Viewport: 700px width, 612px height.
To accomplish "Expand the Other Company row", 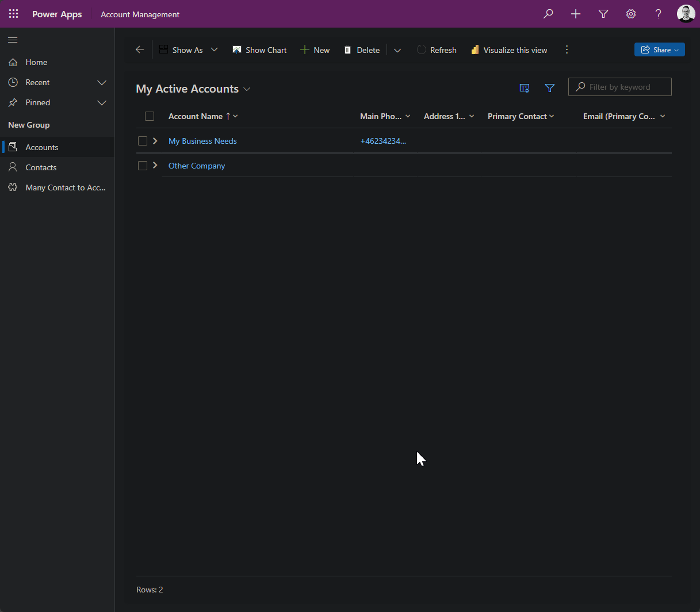I will coord(155,166).
